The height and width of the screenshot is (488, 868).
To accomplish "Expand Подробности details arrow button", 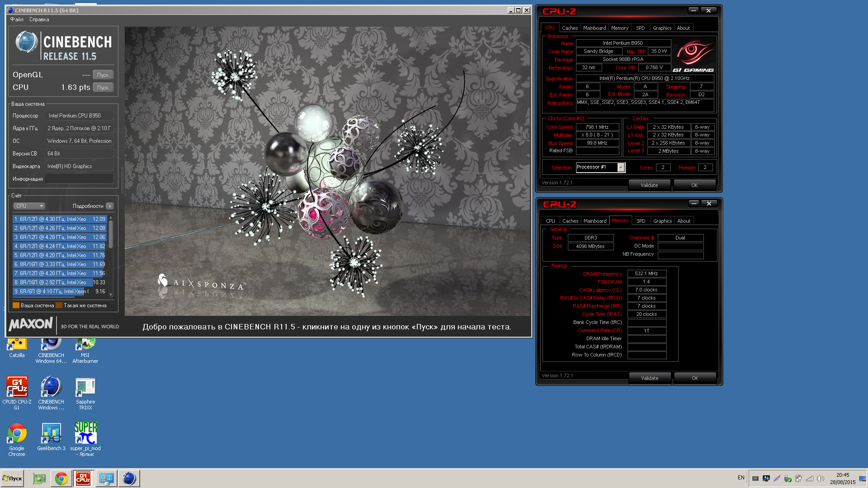I will pyautogui.click(x=110, y=206).
